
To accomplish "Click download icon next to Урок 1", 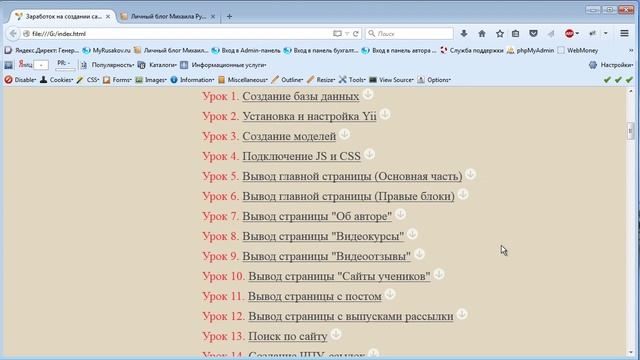I will point(368,94).
